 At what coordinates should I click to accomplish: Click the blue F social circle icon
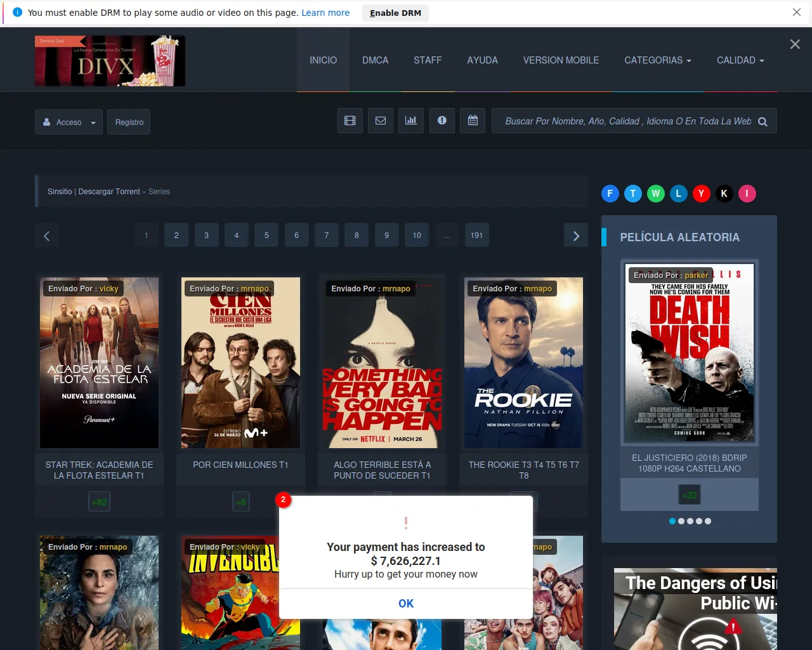(610, 194)
